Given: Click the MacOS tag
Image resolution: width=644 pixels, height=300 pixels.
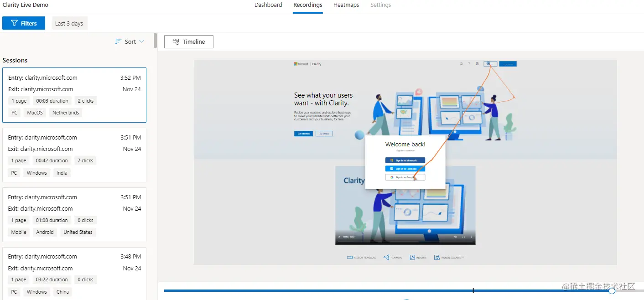Looking at the screenshot, I should tap(35, 113).
